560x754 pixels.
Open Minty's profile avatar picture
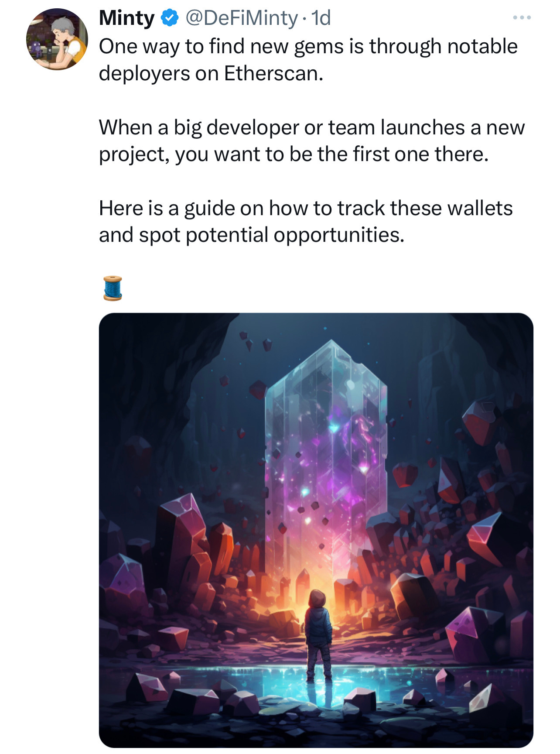tap(57, 39)
